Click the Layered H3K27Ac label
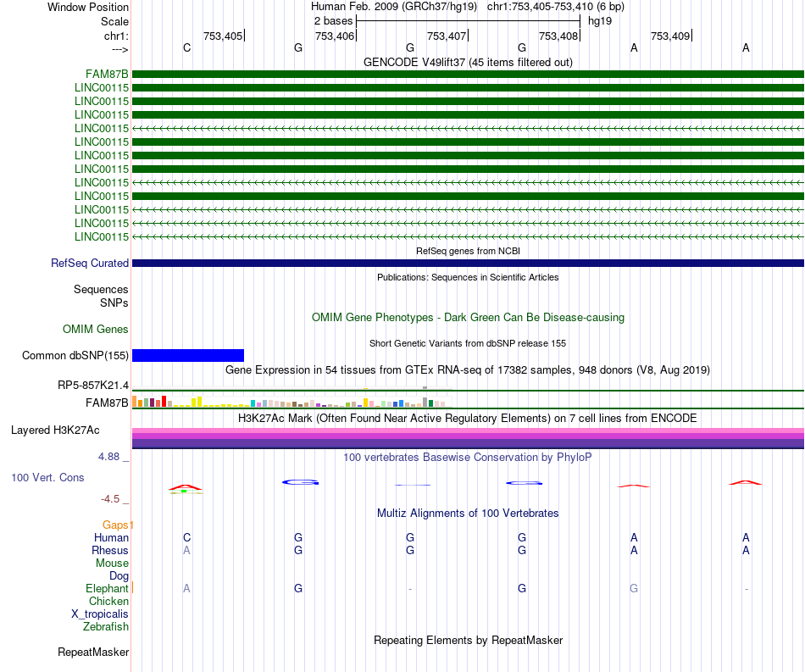The height and width of the screenshot is (672, 805). point(55,430)
